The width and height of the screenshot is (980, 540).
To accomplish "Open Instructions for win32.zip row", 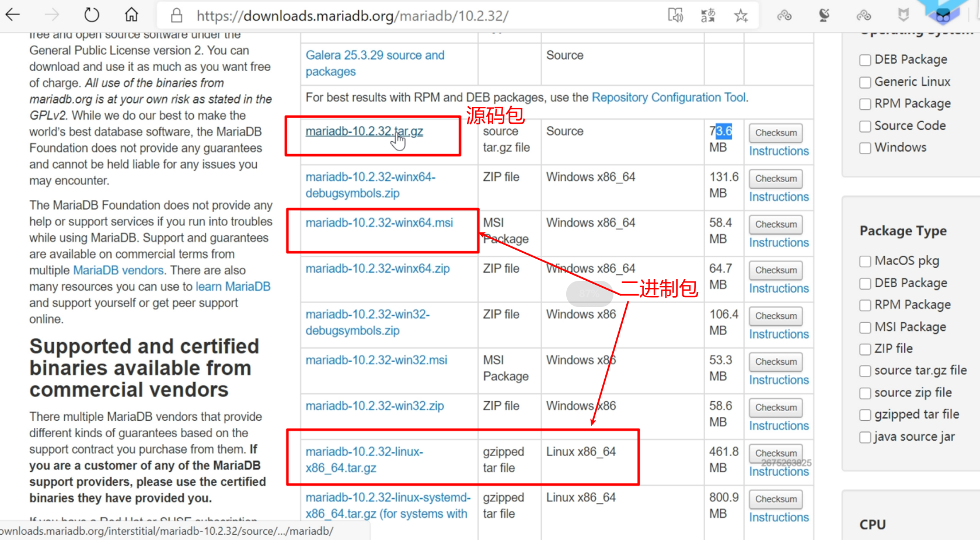I will click(x=779, y=426).
